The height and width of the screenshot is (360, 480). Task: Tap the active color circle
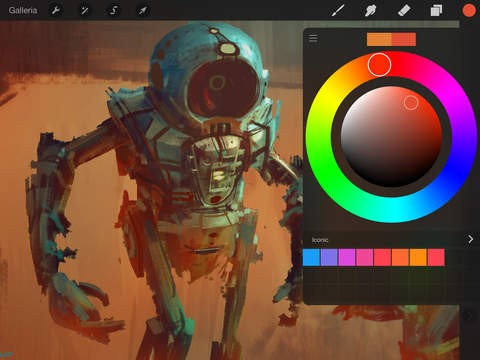coord(469,10)
